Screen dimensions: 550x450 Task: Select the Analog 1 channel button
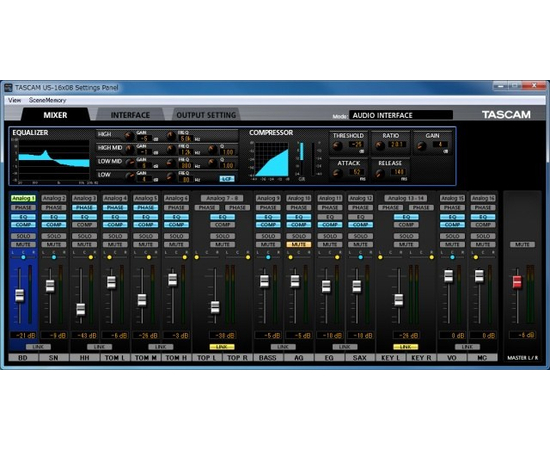click(23, 198)
